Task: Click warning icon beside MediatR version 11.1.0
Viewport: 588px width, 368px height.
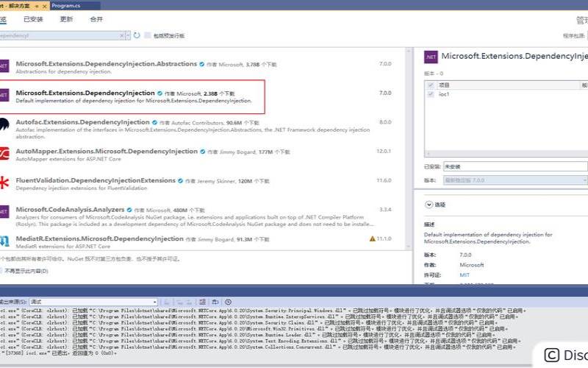Action: tap(373, 238)
